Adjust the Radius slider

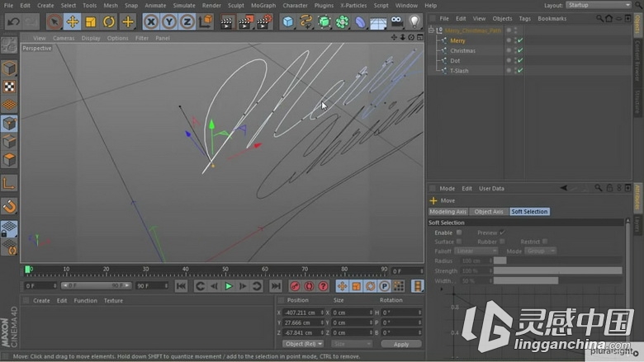558,261
